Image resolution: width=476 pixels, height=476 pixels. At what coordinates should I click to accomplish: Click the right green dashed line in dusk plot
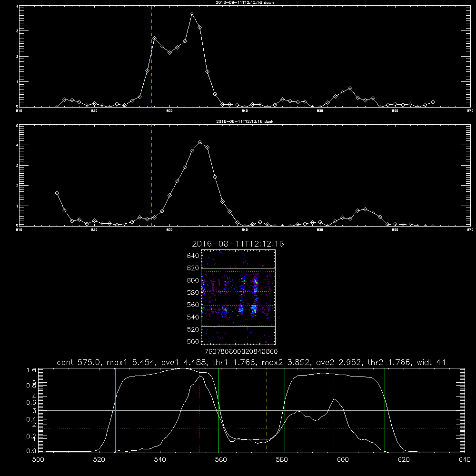[263, 176]
